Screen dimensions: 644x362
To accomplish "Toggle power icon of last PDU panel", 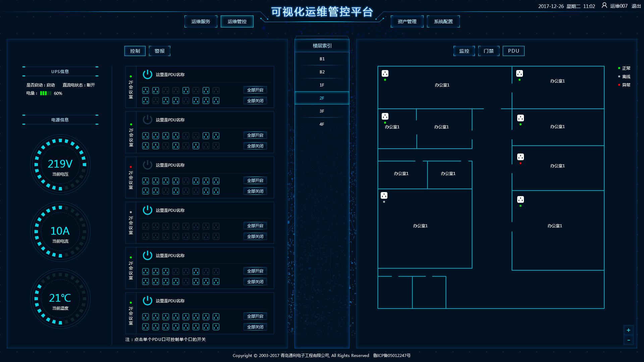I will pyautogui.click(x=147, y=301).
